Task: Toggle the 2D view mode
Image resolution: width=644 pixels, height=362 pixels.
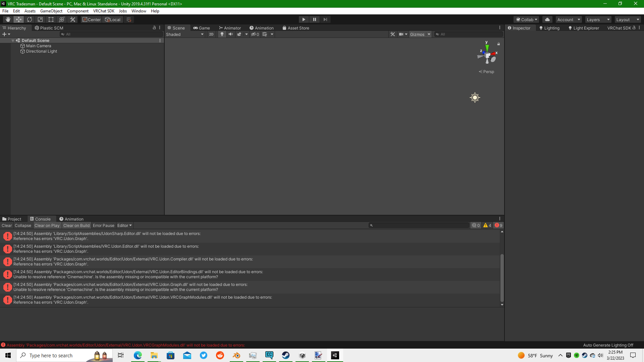Action: pyautogui.click(x=211, y=34)
